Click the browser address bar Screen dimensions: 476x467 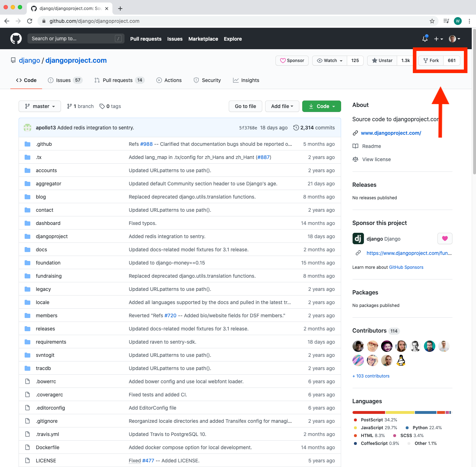(x=236, y=21)
